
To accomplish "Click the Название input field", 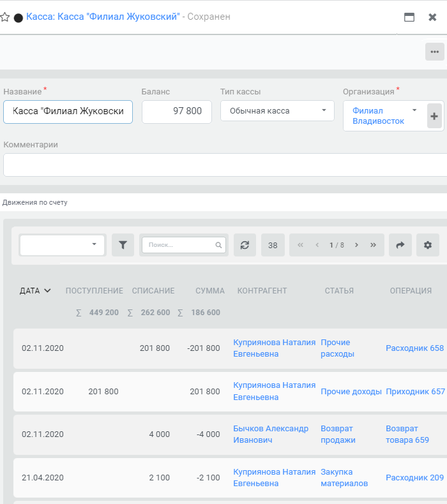I will tap(68, 112).
